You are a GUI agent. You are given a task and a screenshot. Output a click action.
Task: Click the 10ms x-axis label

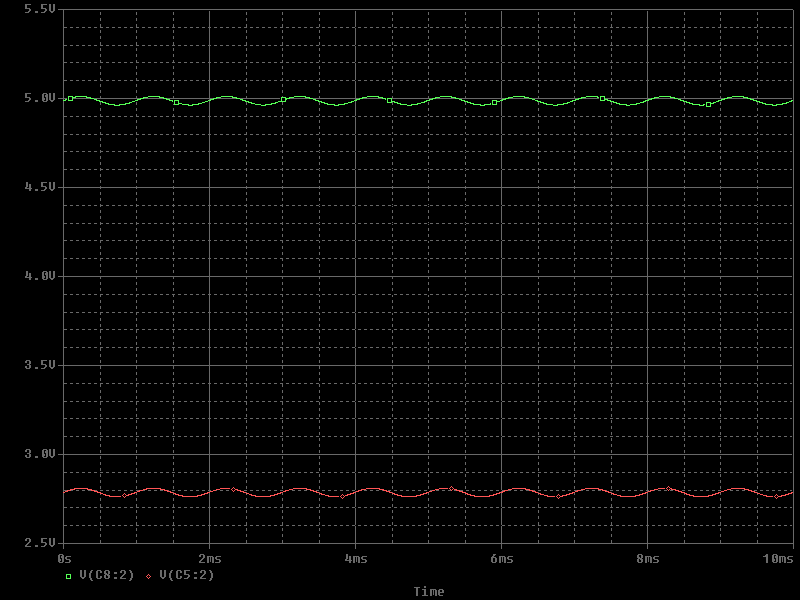coord(779,559)
